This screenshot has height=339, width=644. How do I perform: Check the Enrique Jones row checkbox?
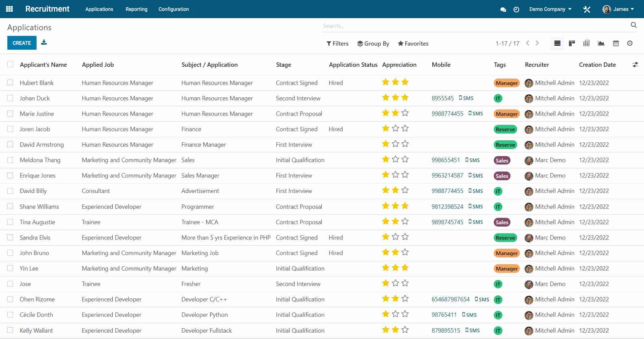pyautogui.click(x=10, y=175)
